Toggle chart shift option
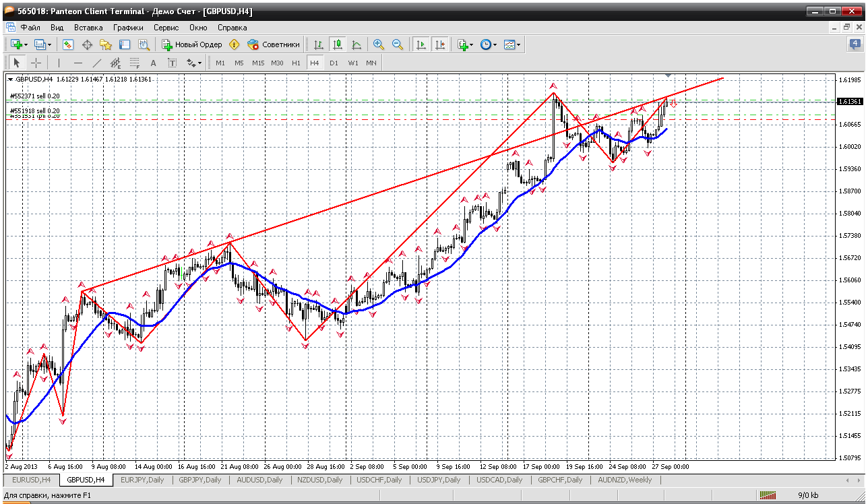 440,44
